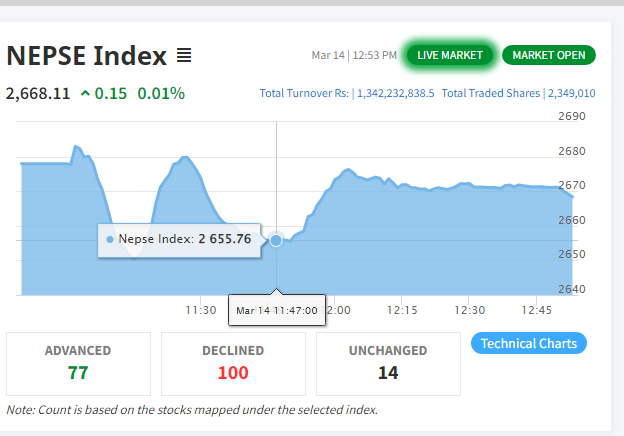
Task: Click the ADVANCED 77 card
Action: [x=78, y=364]
